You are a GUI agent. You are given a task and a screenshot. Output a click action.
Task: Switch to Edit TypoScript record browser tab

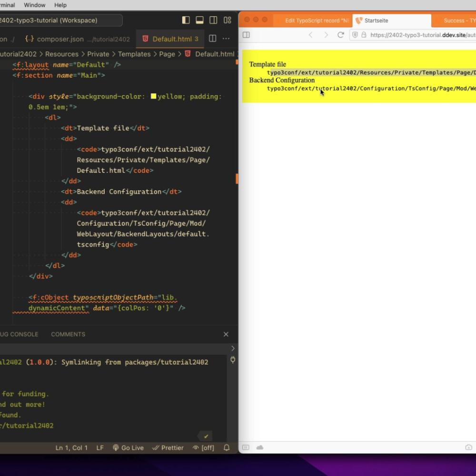(313, 20)
